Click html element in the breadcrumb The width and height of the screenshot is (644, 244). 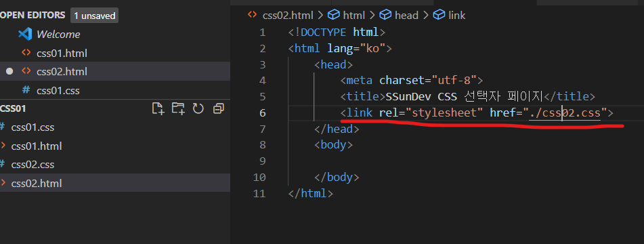[354, 16]
